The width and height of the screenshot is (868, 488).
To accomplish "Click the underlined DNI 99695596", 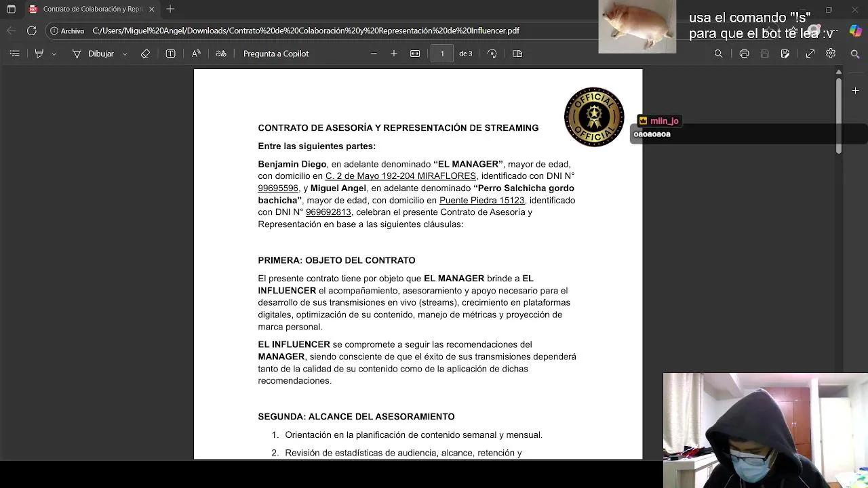I will [x=278, y=188].
